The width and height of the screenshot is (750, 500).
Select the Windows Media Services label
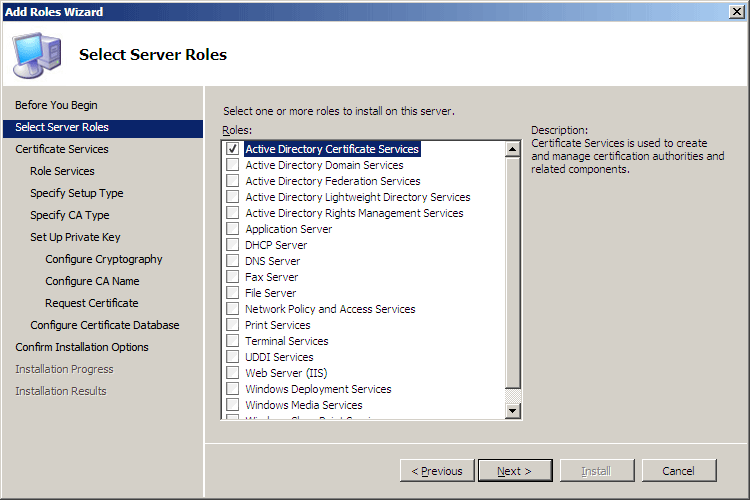[x=304, y=405]
